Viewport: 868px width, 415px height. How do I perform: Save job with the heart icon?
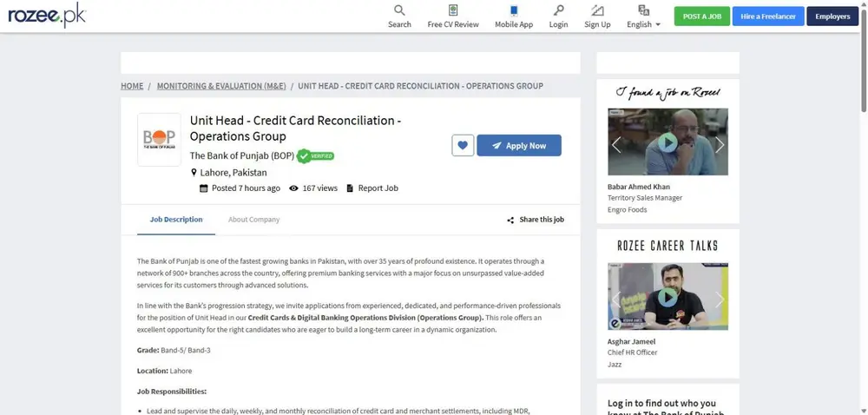coord(463,146)
